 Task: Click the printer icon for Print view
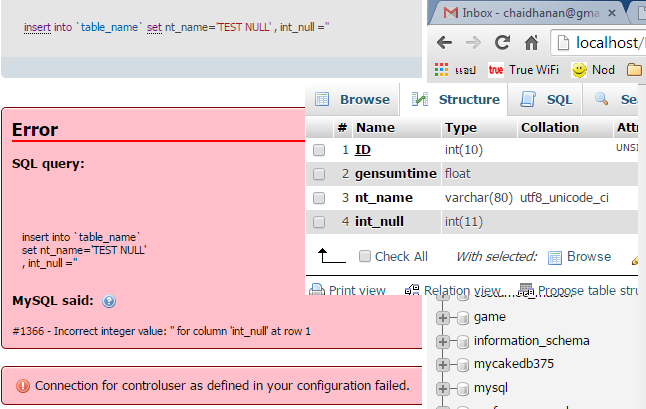(x=317, y=290)
